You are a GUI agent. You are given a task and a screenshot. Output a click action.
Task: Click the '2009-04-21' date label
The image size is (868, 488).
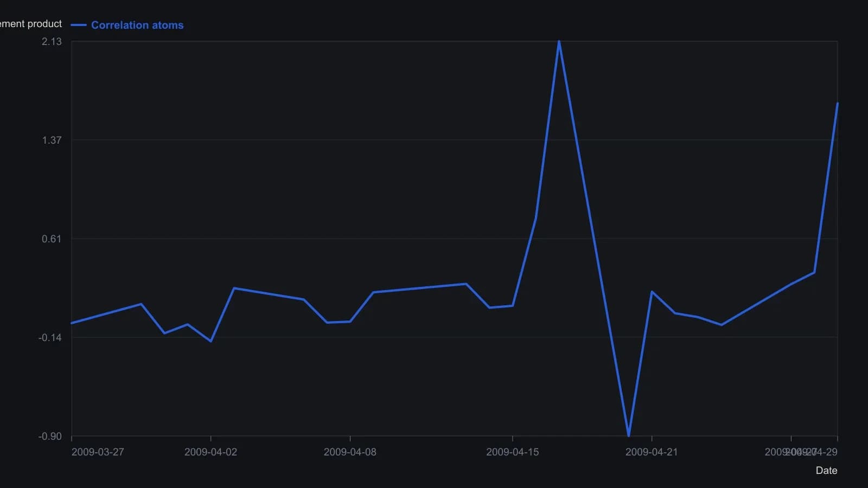(x=652, y=452)
